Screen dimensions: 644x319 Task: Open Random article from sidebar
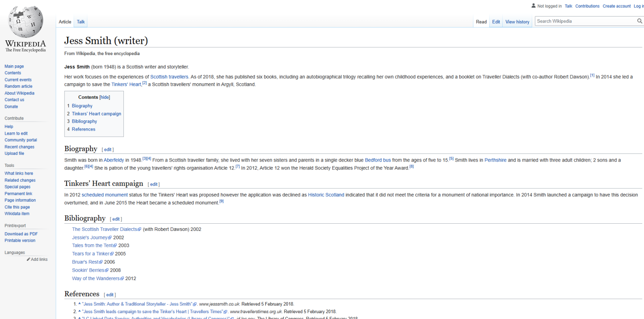18,86
